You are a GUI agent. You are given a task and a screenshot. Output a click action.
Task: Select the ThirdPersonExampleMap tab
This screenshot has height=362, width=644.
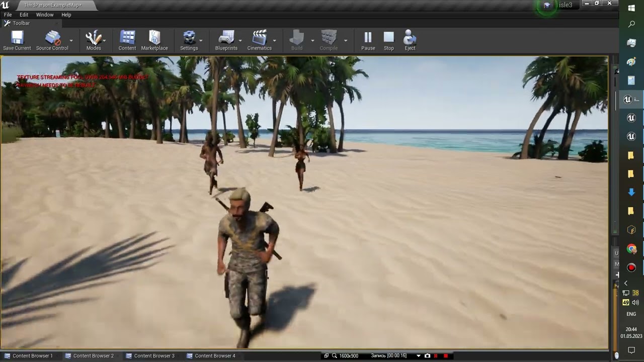[x=53, y=5]
